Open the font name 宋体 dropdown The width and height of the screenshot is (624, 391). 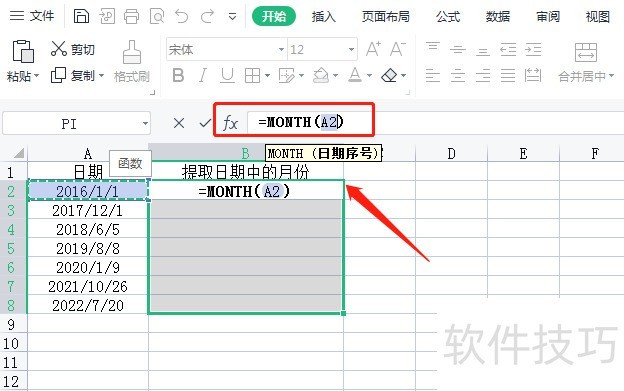281,49
